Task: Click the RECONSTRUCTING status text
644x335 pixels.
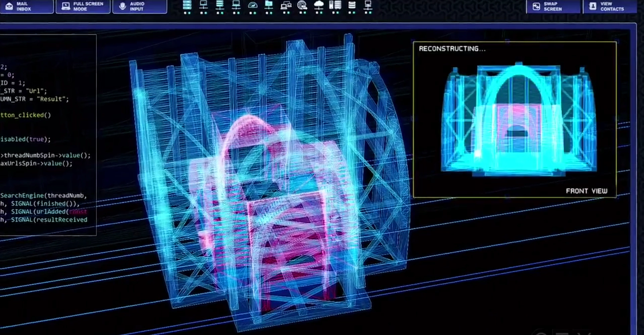Action: (452, 49)
